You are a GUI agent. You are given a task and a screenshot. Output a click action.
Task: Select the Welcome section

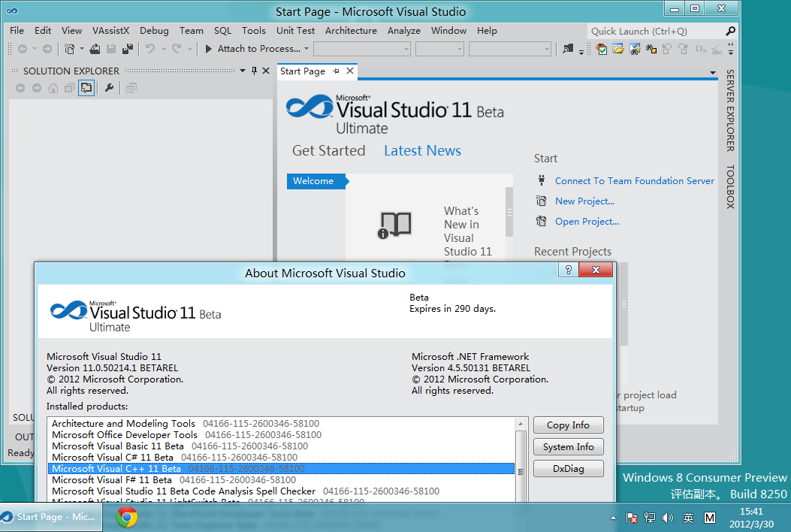pyautogui.click(x=317, y=181)
